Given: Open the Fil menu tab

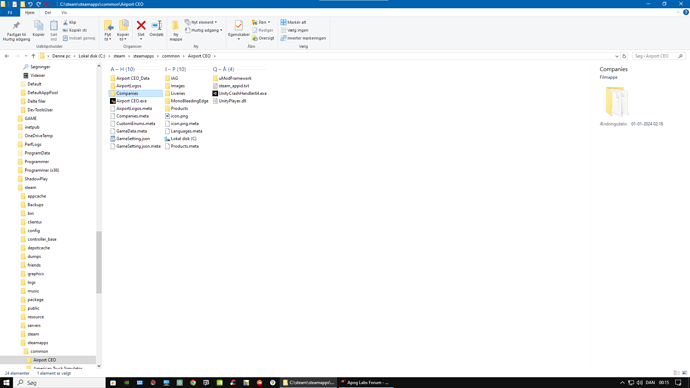Looking at the screenshot, I should pyautogui.click(x=10, y=13).
